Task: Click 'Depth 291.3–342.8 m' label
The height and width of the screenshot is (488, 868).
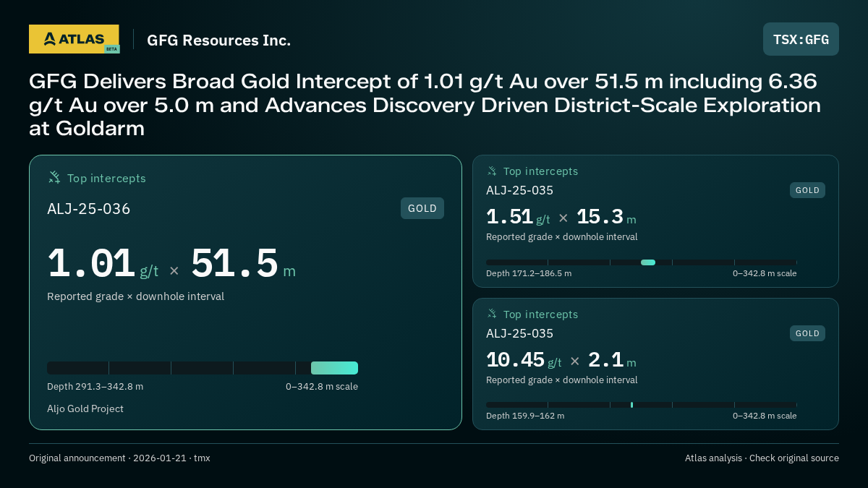Action: coord(95,386)
